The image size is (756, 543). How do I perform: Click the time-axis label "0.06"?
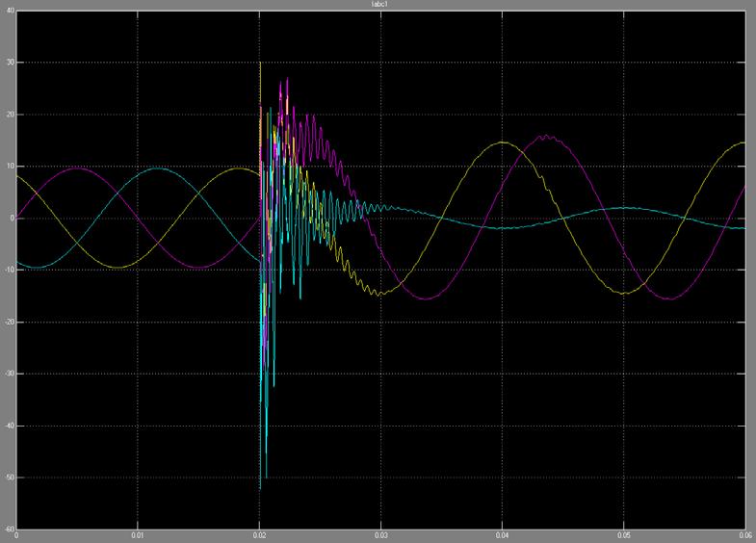(745, 535)
